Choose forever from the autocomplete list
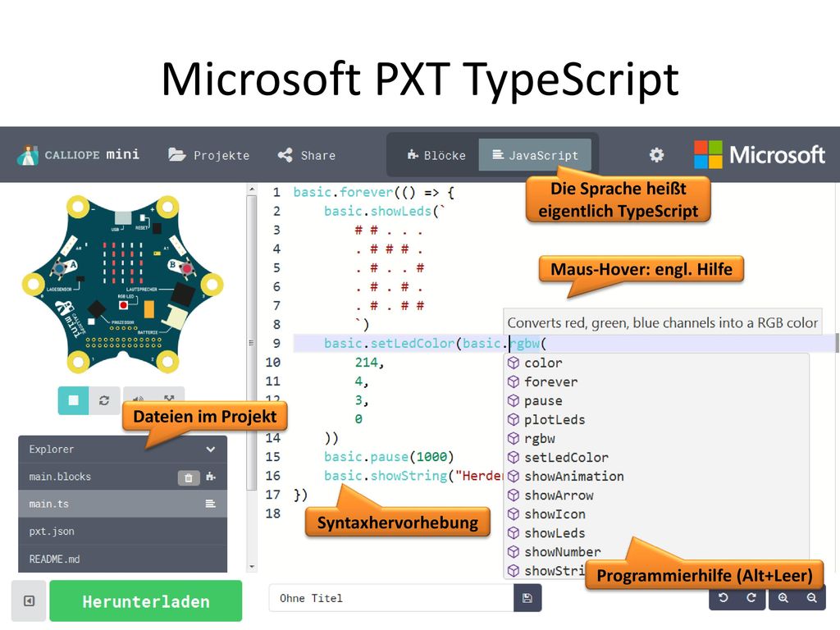Image resolution: width=840 pixels, height=630 pixels. click(x=657, y=382)
